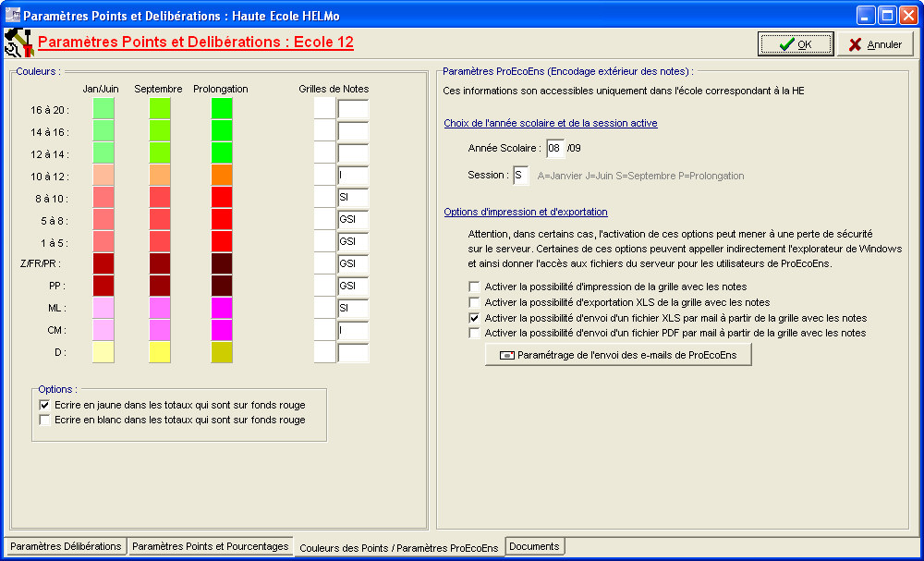Click the Grilles de Notes field 'SI' for 8 à 10
The image size is (924, 561).
click(x=353, y=198)
